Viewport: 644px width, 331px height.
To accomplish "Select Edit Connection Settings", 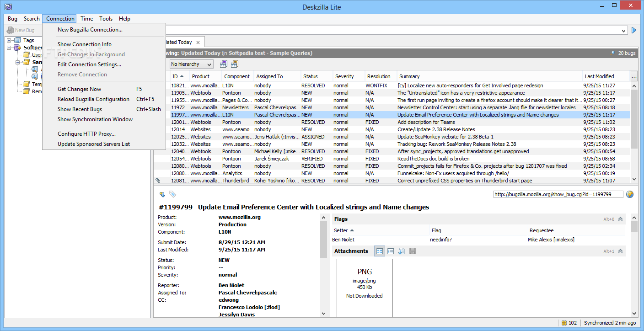I will [x=104, y=64].
